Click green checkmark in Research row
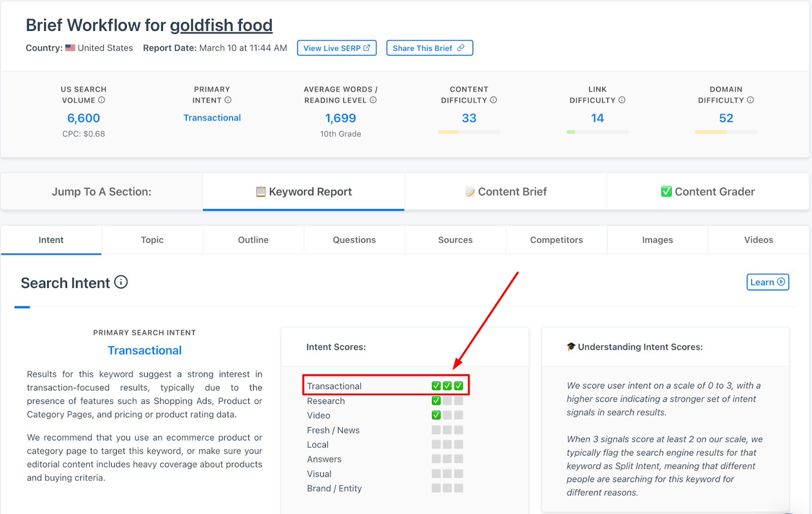The image size is (812, 514). [436, 401]
